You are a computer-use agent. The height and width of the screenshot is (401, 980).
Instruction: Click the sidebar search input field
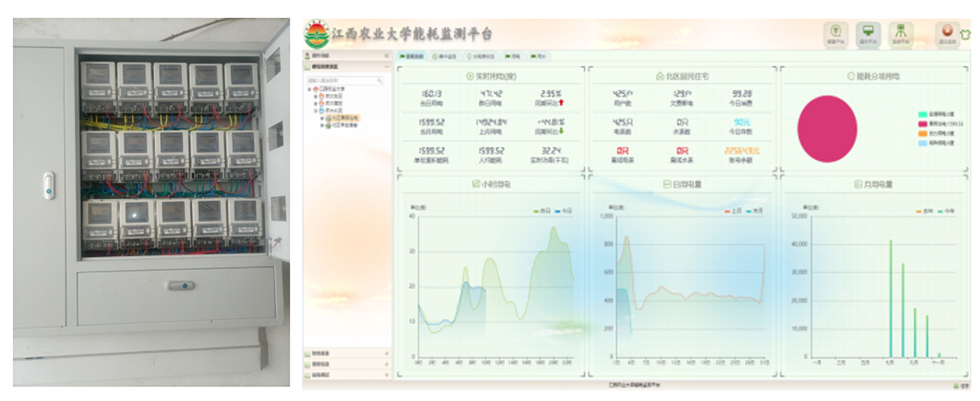tap(341, 80)
